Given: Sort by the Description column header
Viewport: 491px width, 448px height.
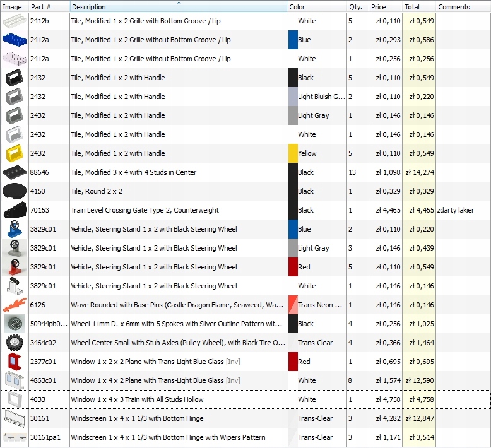Looking at the screenshot, I should pyautogui.click(x=178, y=7).
